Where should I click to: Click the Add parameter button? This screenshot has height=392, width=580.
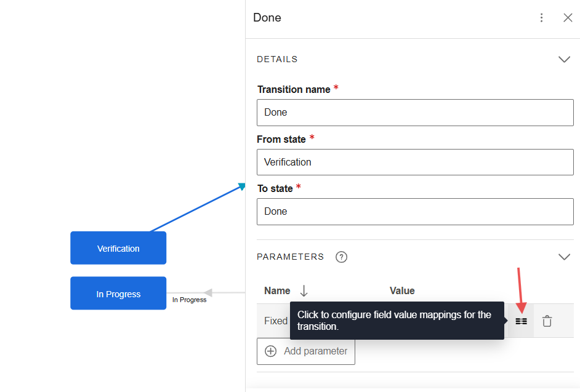(306, 351)
